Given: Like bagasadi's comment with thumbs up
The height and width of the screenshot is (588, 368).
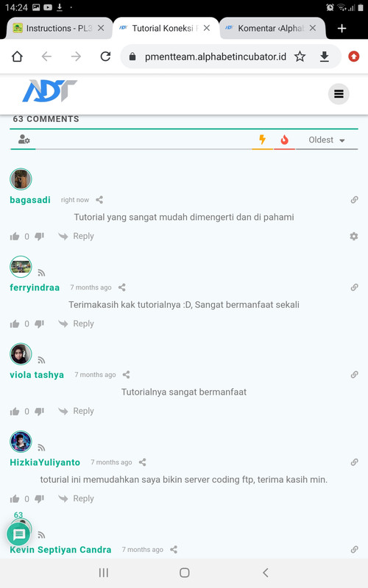Looking at the screenshot, I should (15, 236).
